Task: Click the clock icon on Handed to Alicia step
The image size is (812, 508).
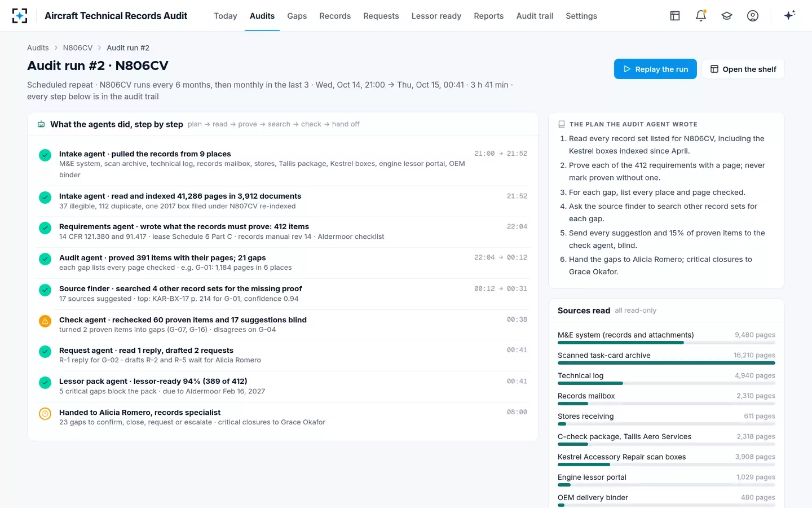Action: (45, 414)
